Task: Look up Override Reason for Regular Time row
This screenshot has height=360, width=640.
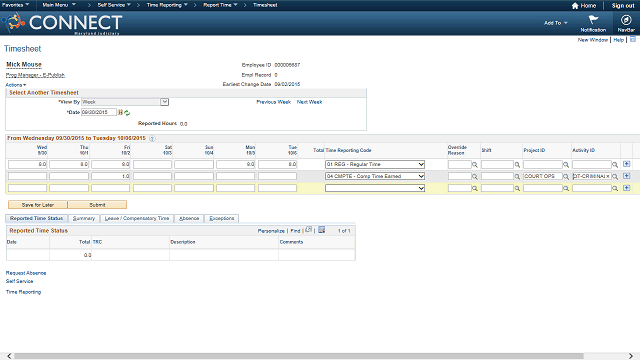Action: (x=475, y=165)
